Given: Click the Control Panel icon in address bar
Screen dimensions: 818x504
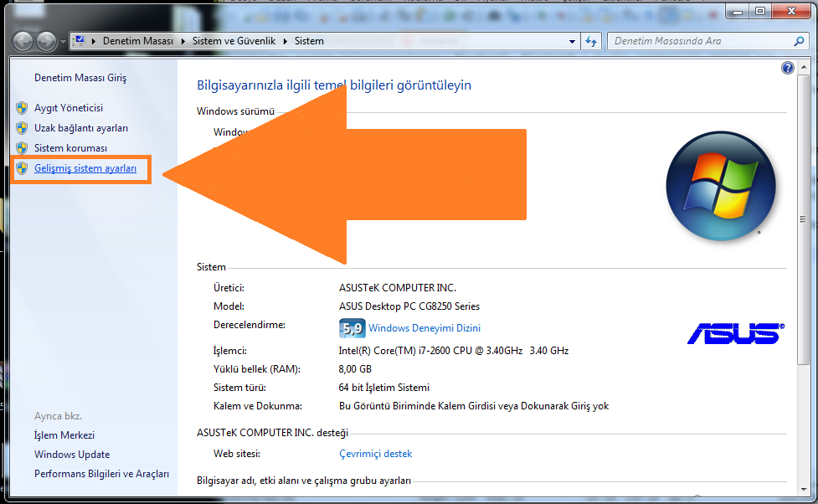Looking at the screenshot, I should (79, 40).
